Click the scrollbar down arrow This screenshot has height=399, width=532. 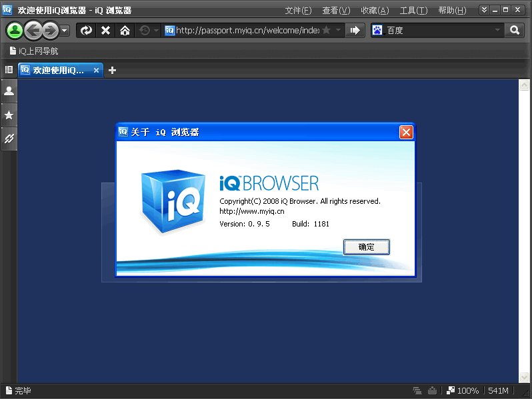(524, 377)
